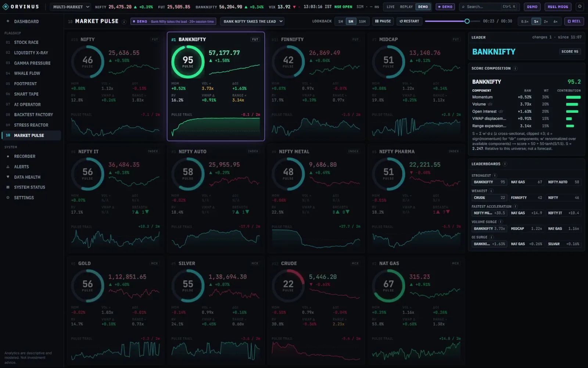Set playback speed to 2x
The image size is (588, 368).
point(546,21)
